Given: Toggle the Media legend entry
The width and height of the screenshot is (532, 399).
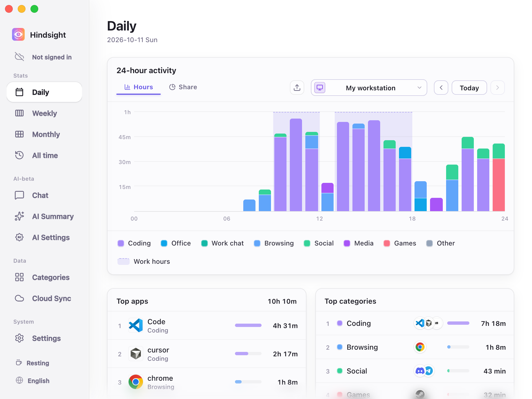Looking at the screenshot, I should (x=359, y=243).
